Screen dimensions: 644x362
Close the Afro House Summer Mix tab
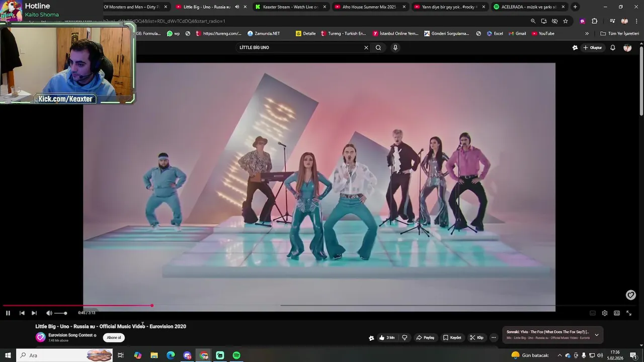tap(404, 7)
